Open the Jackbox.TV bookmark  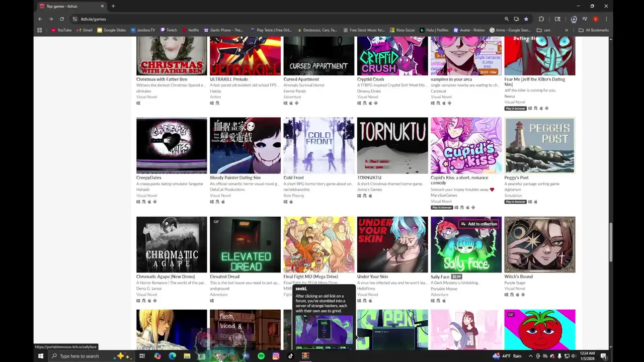[x=142, y=30]
